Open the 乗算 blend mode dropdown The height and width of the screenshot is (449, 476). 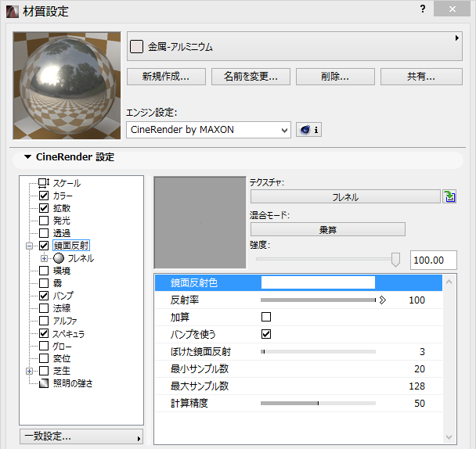point(327,229)
